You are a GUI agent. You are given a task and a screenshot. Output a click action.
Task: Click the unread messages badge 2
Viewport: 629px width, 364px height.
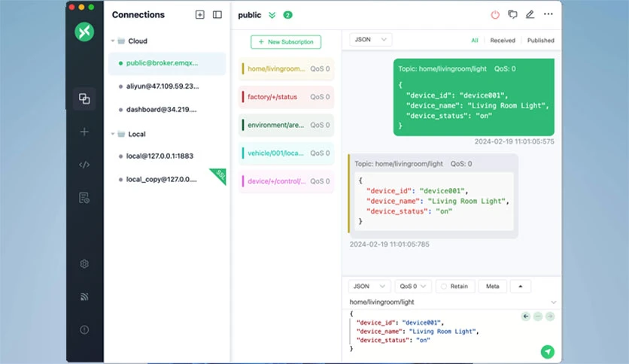pos(287,15)
